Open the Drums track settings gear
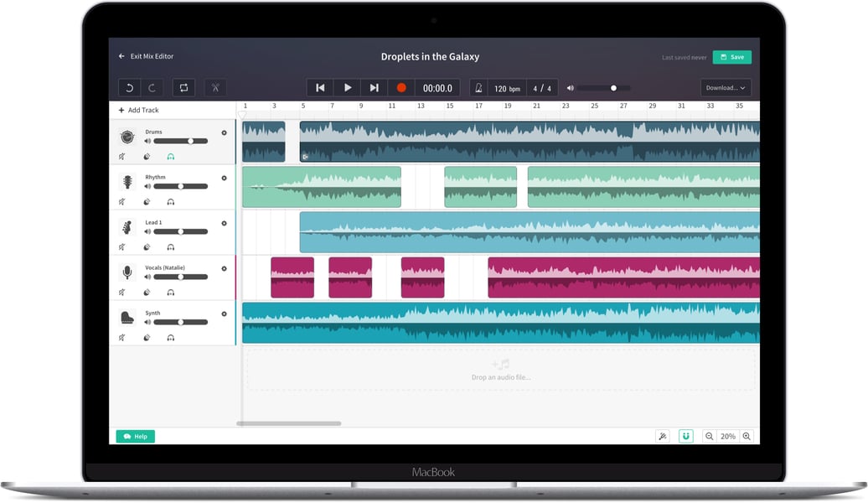 (x=225, y=133)
